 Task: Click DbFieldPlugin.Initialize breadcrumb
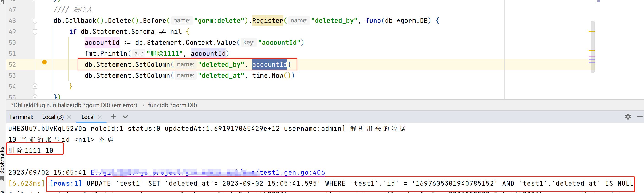(x=74, y=105)
